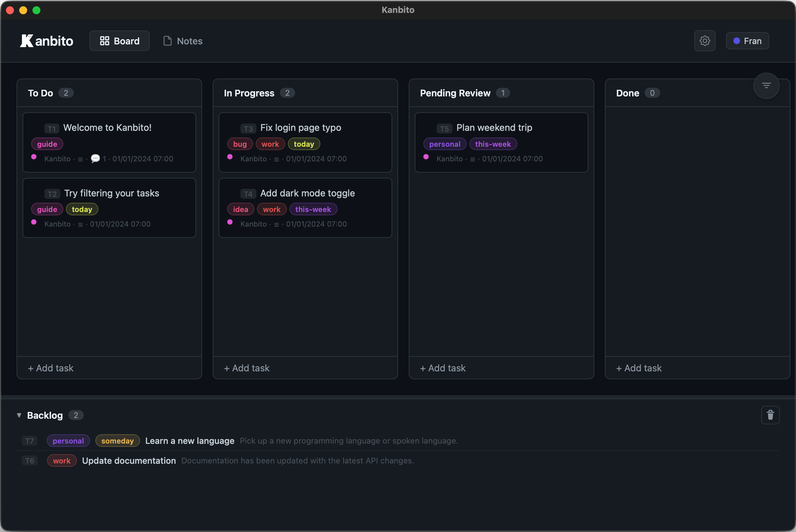Click this-week tag on Add dark mode toggle
This screenshot has width=796, height=532.
click(x=313, y=209)
